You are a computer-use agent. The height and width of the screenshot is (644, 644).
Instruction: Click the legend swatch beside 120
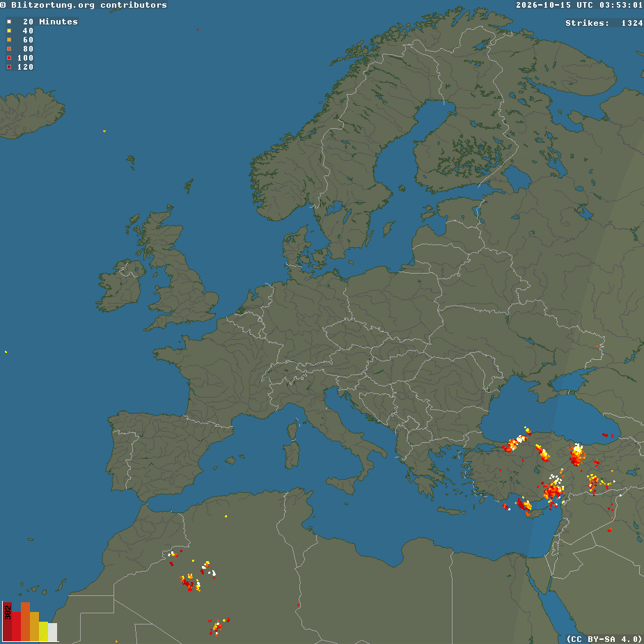click(x=9, y=67)
